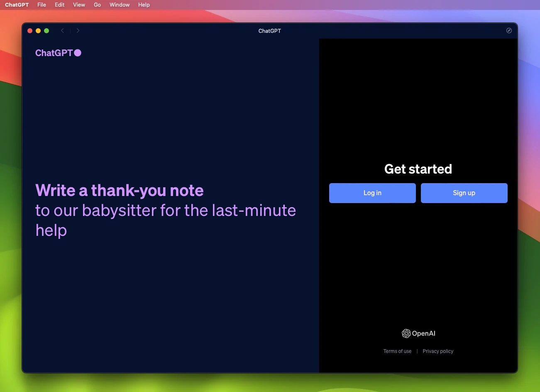Click the forward navigation arrow
The height and width of the screenshot is (392, 540).
[78, 30]
